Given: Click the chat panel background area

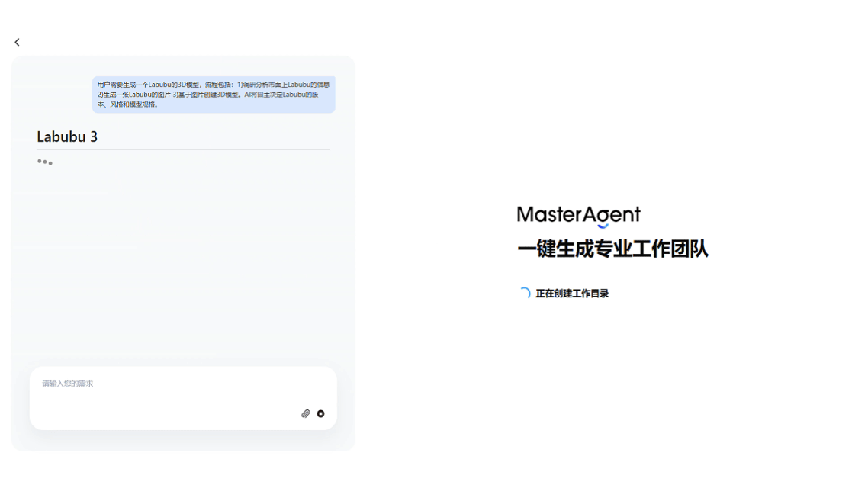Looking at the screenshot, I should click(x=183, y=267).
